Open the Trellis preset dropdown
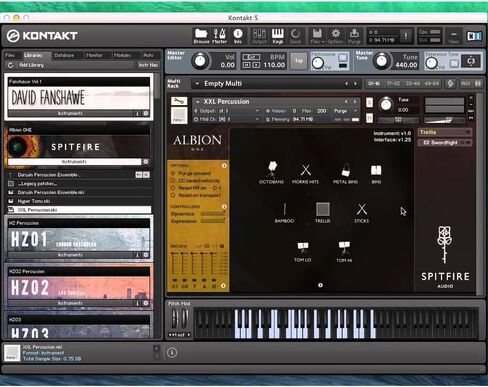The width and height of the screenshot is (488, 387). tap(445, 132)
